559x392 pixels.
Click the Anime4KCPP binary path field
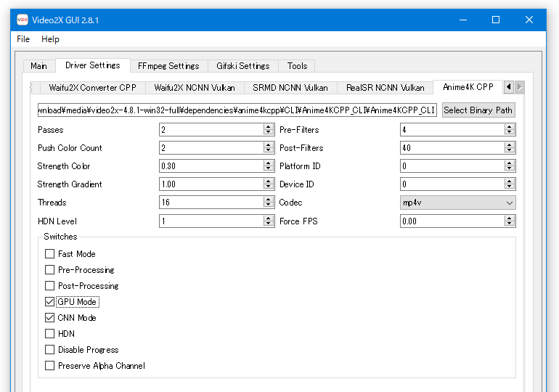[237, 110]
